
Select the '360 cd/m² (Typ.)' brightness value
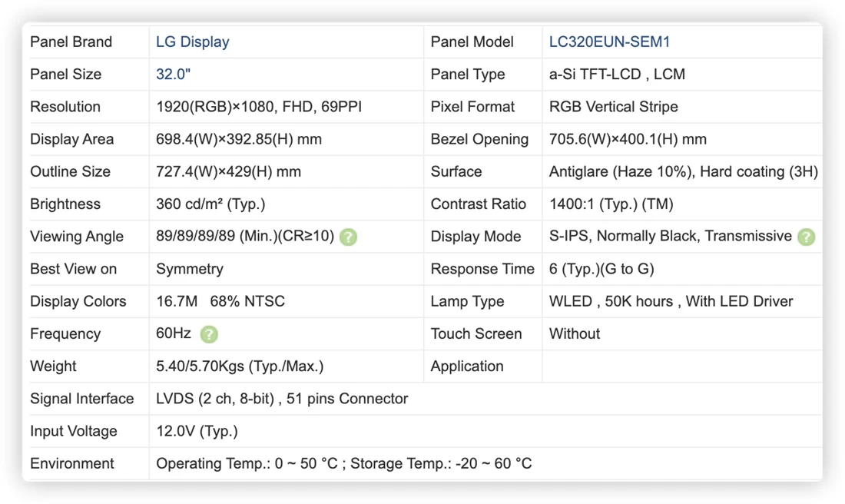click(x=210, y=204)
